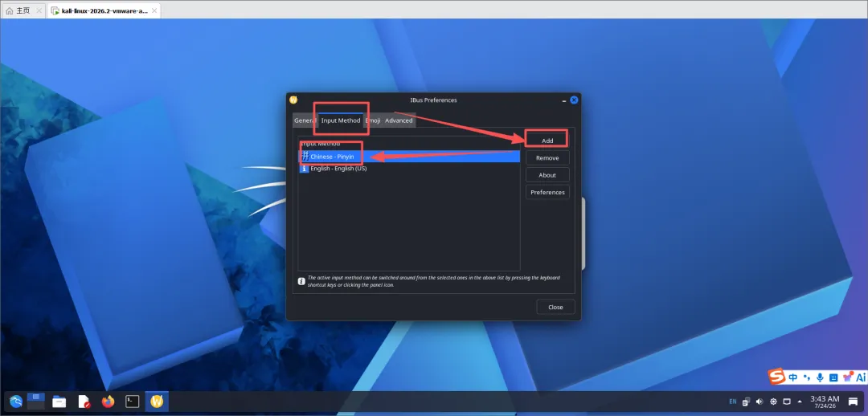The width and height of the screenshot is (868, 416).
Task: Click the info icon beside the hint text
Action: click(301, 281)
